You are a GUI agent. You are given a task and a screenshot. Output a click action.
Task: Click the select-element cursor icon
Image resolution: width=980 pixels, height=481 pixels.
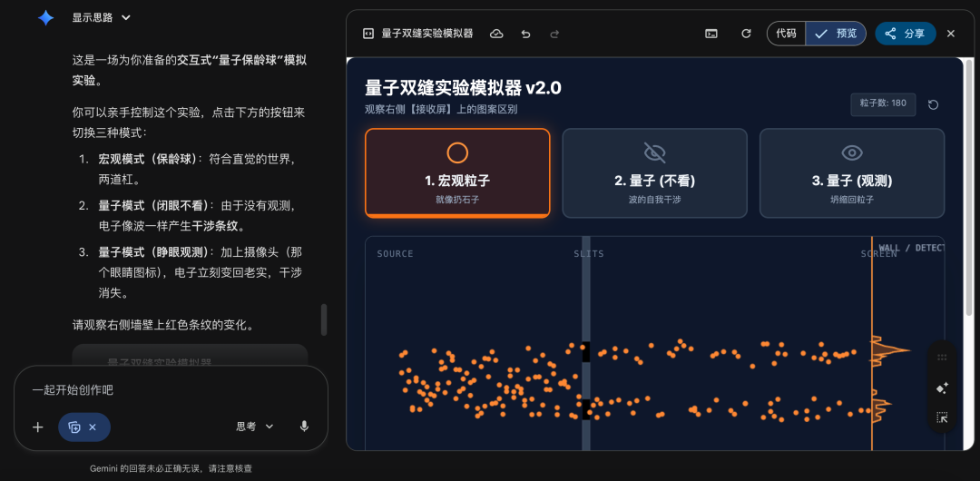click(943, 417)
